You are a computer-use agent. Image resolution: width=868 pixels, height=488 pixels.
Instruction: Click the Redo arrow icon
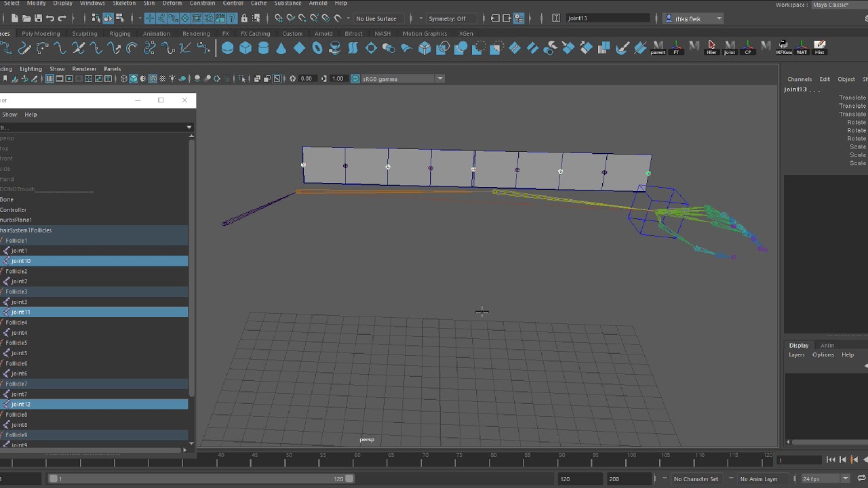tap(62, 18)
